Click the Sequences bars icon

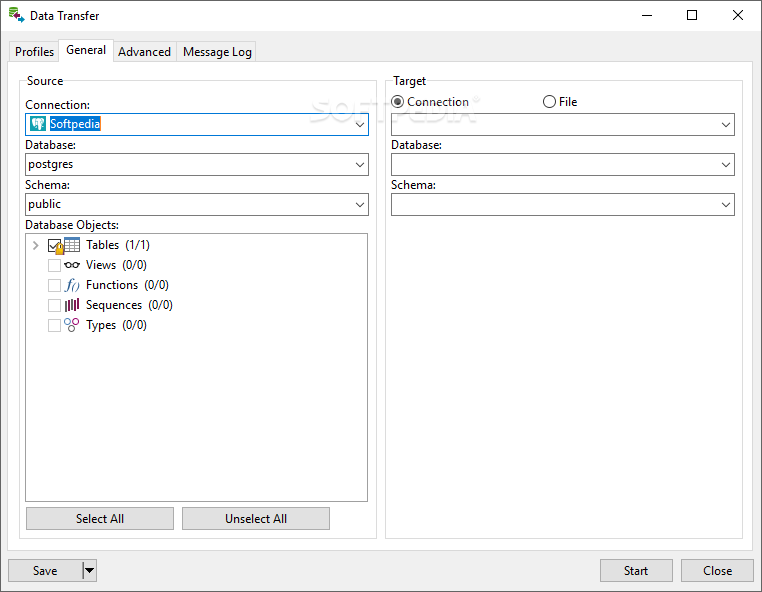pyautogui.click(x=72, y=305)
